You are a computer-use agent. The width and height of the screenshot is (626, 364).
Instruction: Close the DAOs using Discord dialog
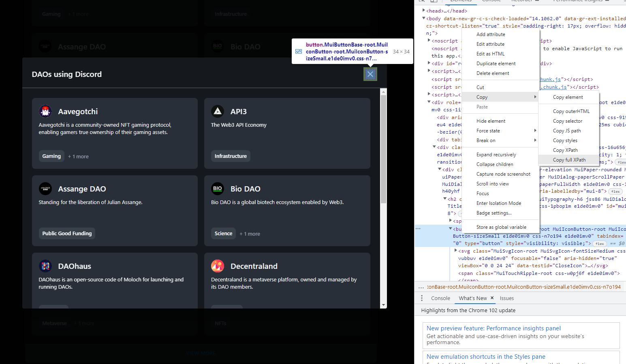click(370, 74)
